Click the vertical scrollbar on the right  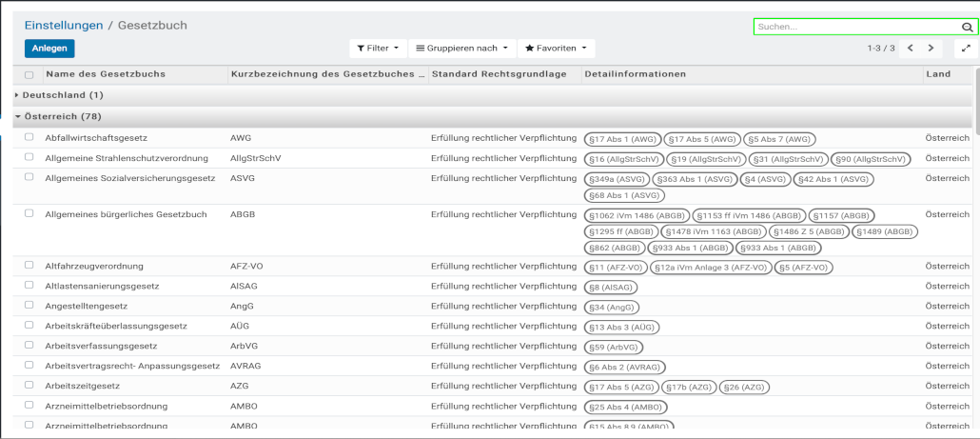(x=975, y=105)
